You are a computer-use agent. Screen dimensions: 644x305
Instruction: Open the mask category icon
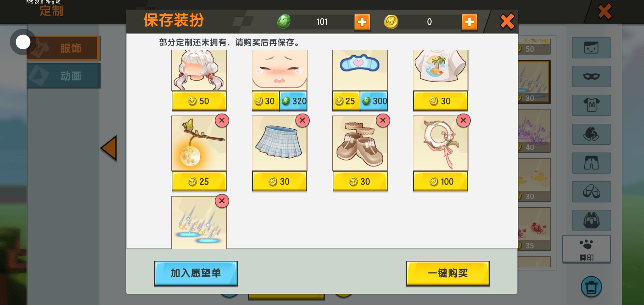(591, 77)
